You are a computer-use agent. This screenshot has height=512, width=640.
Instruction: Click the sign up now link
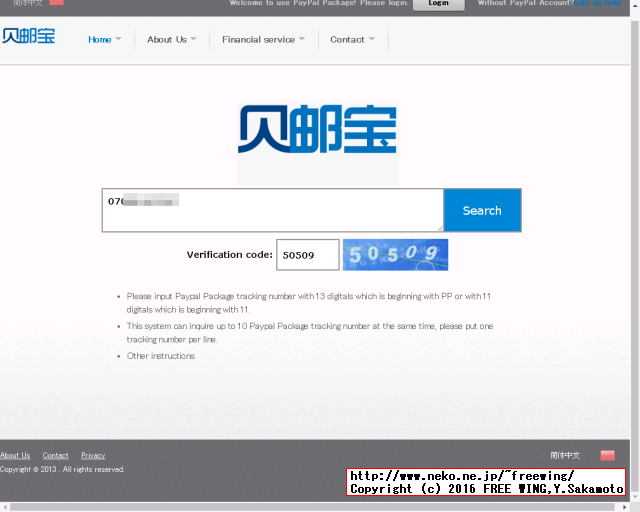click(598, 3)
